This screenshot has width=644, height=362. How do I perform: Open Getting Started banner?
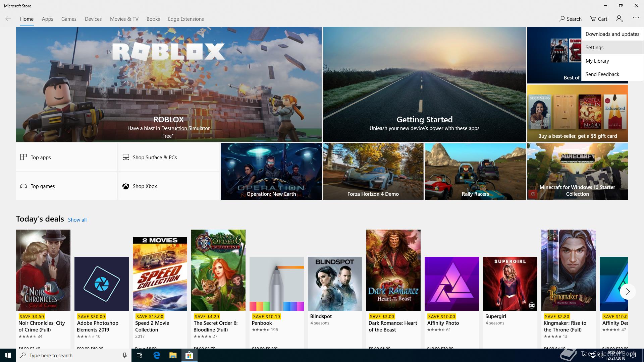(x=424, y=84)
